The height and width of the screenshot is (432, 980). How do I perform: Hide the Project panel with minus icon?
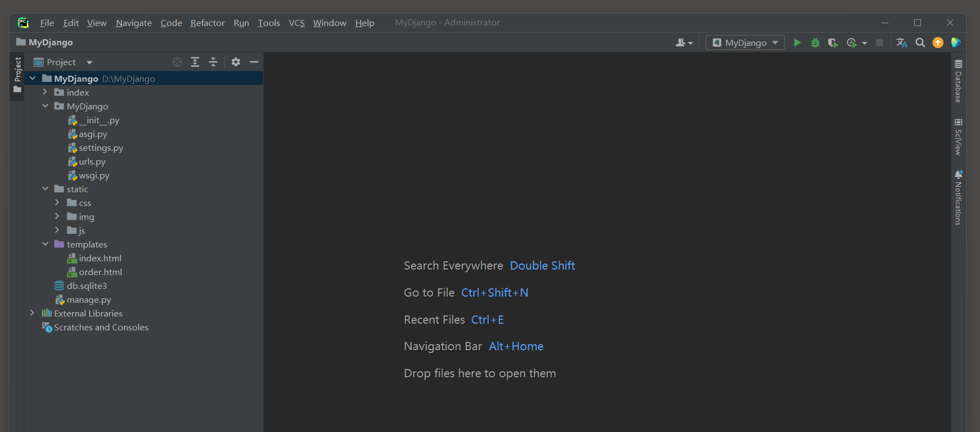point(254,62)
